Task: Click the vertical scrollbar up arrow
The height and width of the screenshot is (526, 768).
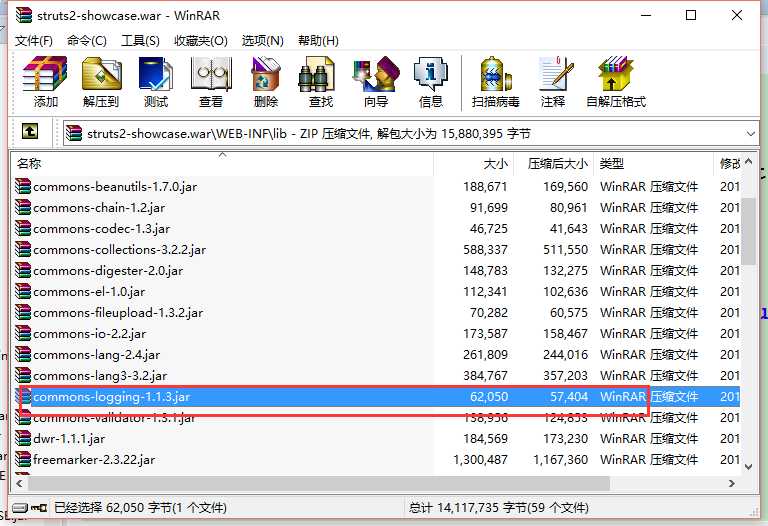Action: click(748, 162)
